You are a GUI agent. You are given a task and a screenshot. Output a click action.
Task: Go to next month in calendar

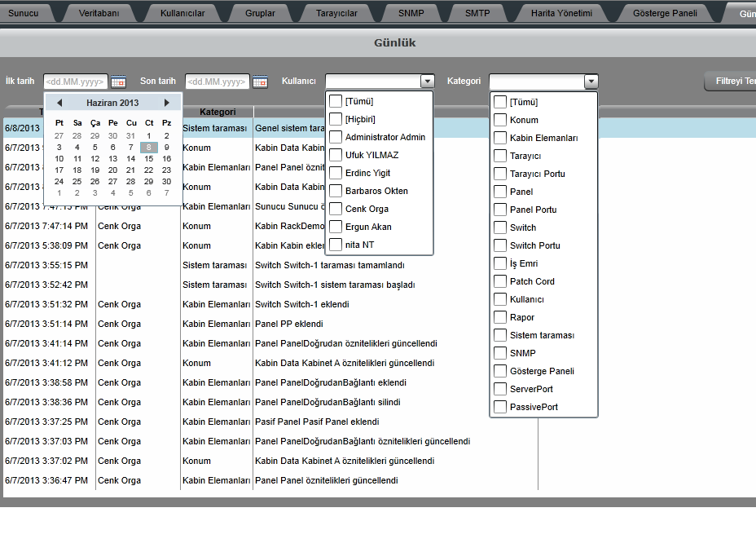[167, 103]
